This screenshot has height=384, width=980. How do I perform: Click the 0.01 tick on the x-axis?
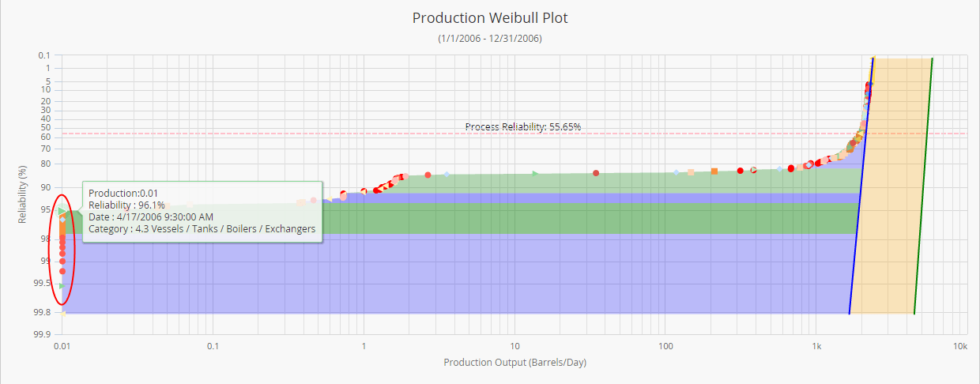[62, 346]
